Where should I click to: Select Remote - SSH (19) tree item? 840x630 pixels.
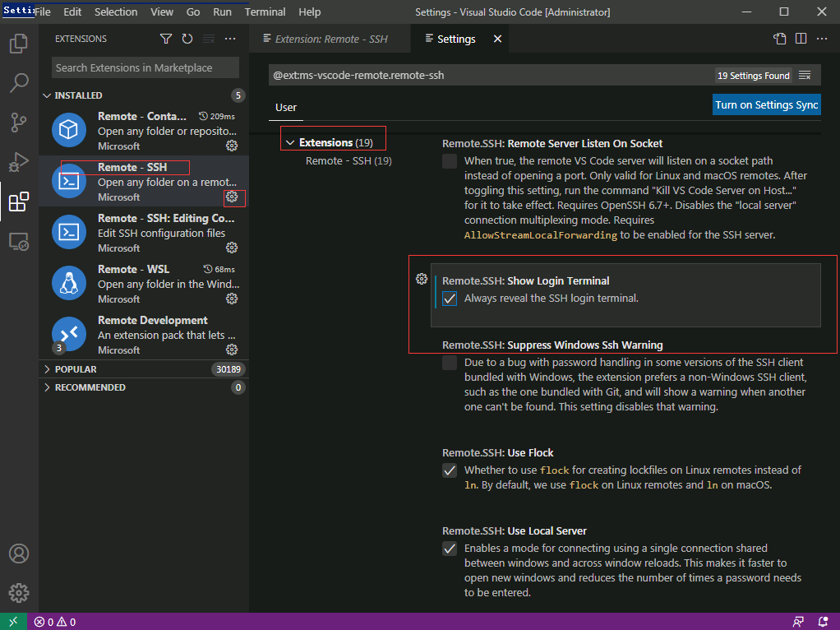pyautogui.click(x=348, y=161)
